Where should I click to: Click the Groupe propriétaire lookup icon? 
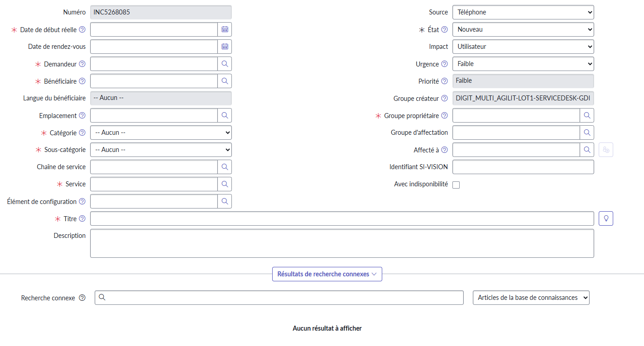(x=587, y=115)
